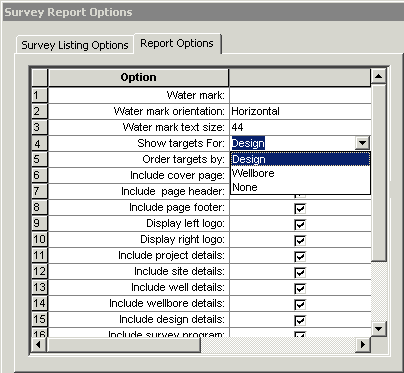404x373 pixels.
Task: Click the Horizontal water mark orientation cell
Action: coord(300,111)
